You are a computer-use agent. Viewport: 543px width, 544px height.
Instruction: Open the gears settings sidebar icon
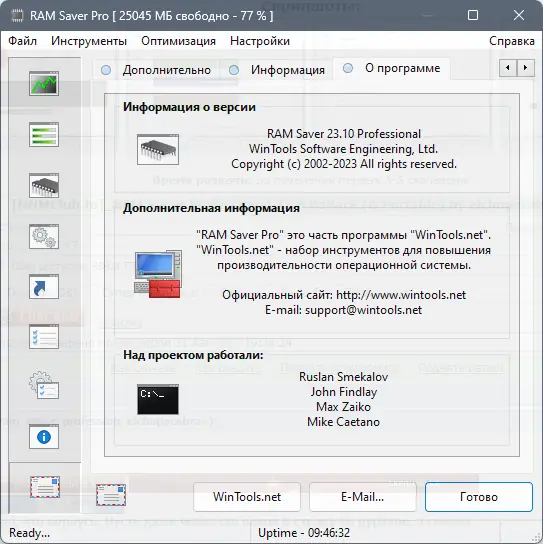[x=44, y=236]
